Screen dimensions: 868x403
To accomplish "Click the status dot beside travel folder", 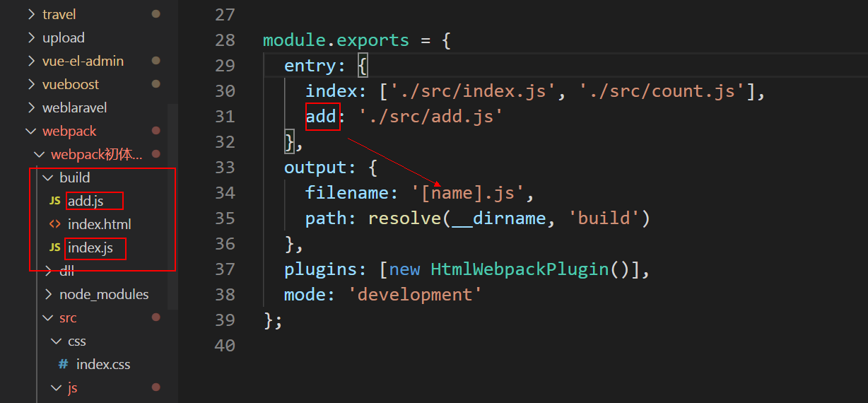I will pos(156,14).
